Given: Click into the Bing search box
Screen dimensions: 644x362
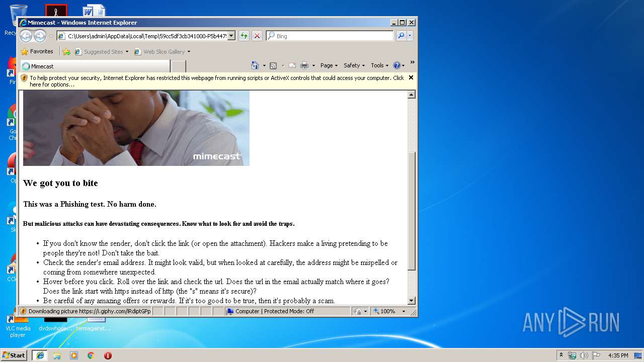Looking at the screenshot, I should pos(334,36).
